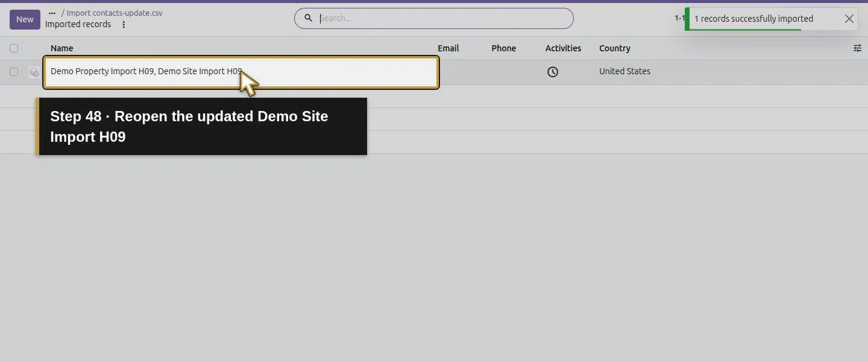Image resolution: width=868 pixels, height=362 pixels.
Task: Dismiss the records imported notification
Action: (849, 19)
